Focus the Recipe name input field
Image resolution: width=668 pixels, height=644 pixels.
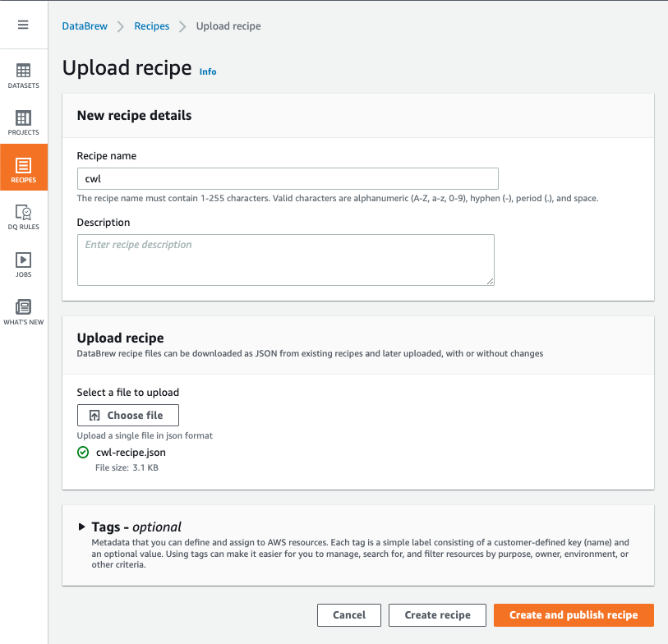[288, 179]
